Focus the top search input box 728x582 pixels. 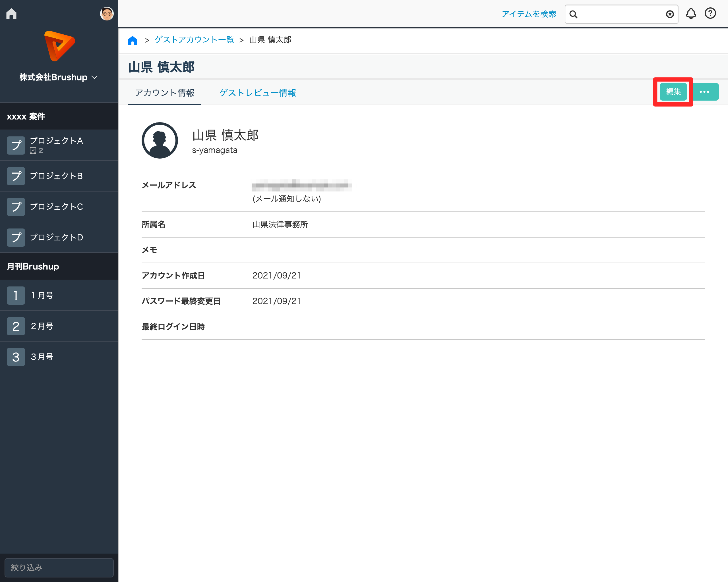coord(621,14)
